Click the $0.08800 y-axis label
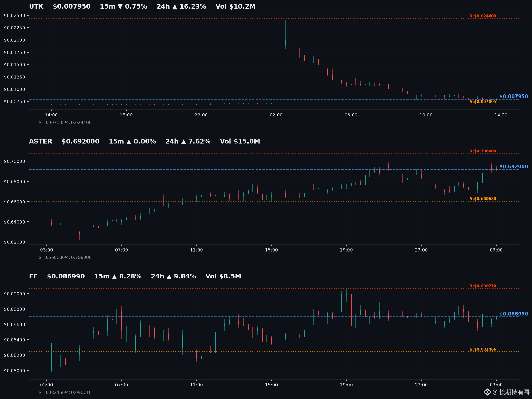Image resolution: width=532 pixels, height=399 pixels. (x=14, y=309)
